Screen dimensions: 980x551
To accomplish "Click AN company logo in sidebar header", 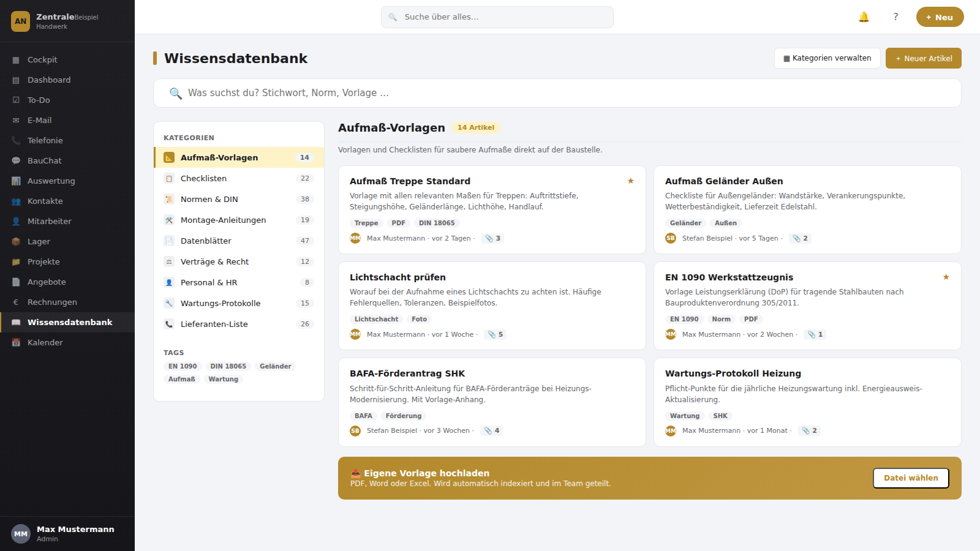I will coord(21,21).
